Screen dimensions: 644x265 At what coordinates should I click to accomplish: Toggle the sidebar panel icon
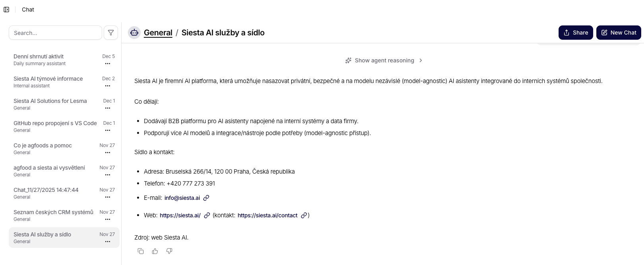coord(6,10)
